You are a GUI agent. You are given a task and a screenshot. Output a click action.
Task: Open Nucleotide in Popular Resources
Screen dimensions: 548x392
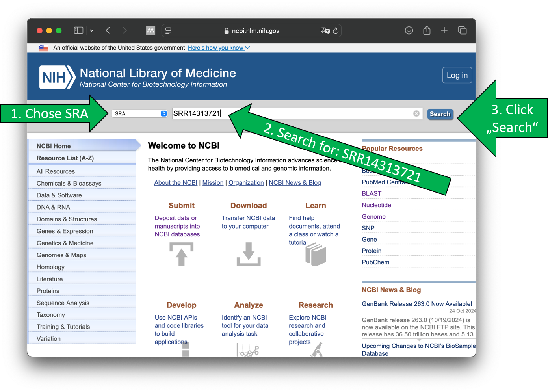(x=376, y=205)
